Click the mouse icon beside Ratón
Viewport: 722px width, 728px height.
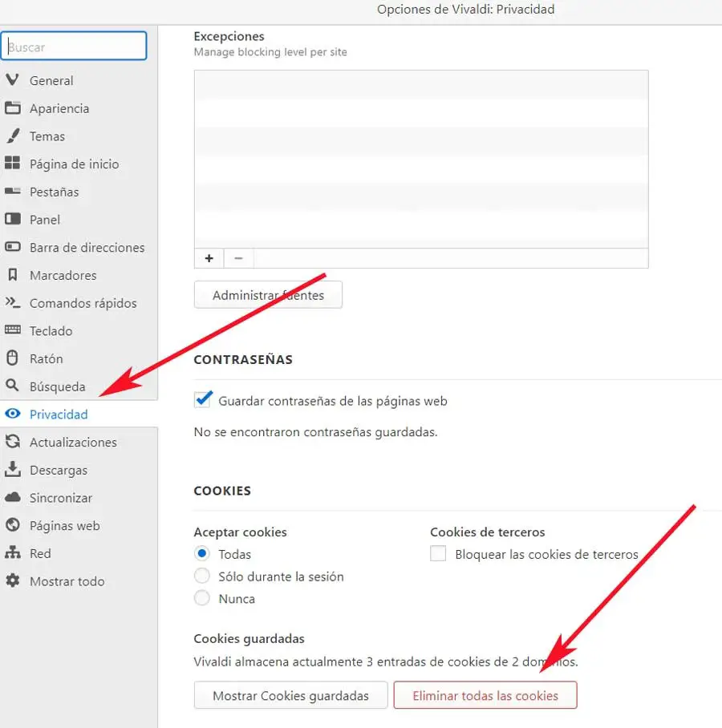(13, 358)
